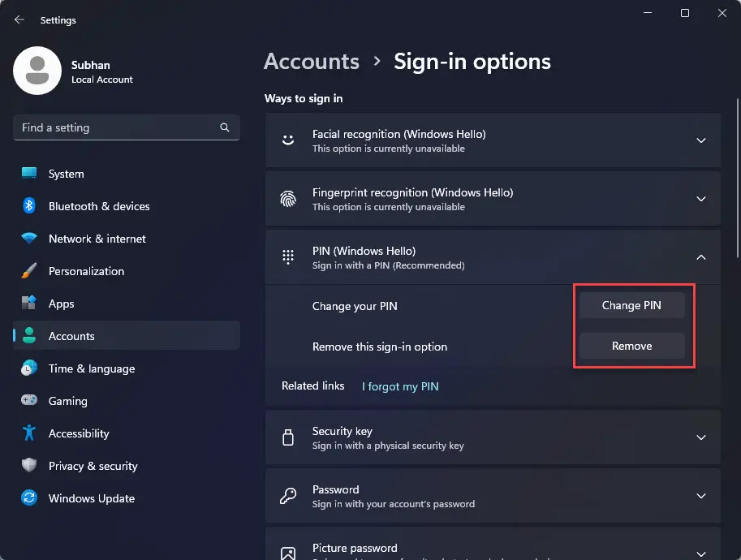Click the Privacy shield icon
Image resolution: width=741 pixels, height=560 pixels.
[x=29, y=465]
